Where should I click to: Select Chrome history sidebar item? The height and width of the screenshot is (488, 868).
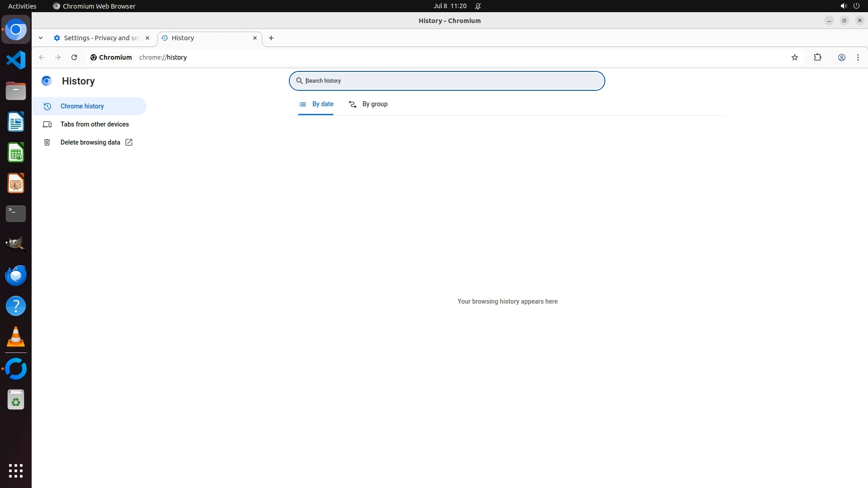[82, 106]
